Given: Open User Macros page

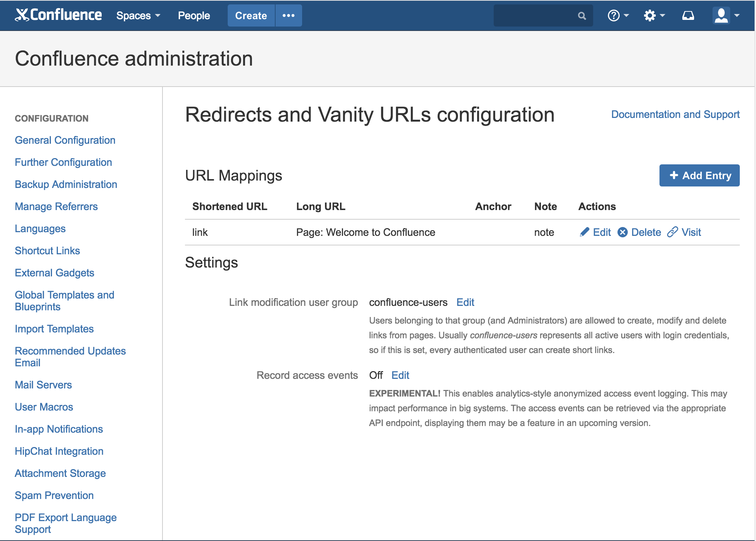Looking at the screenshot, I should (x=44, y=407).
